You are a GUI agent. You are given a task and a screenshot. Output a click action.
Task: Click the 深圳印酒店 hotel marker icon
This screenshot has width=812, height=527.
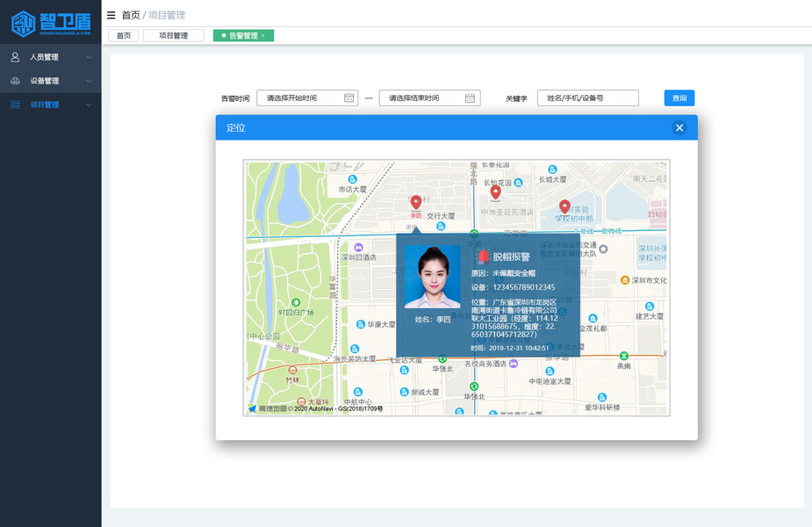[x=358, y=247]
